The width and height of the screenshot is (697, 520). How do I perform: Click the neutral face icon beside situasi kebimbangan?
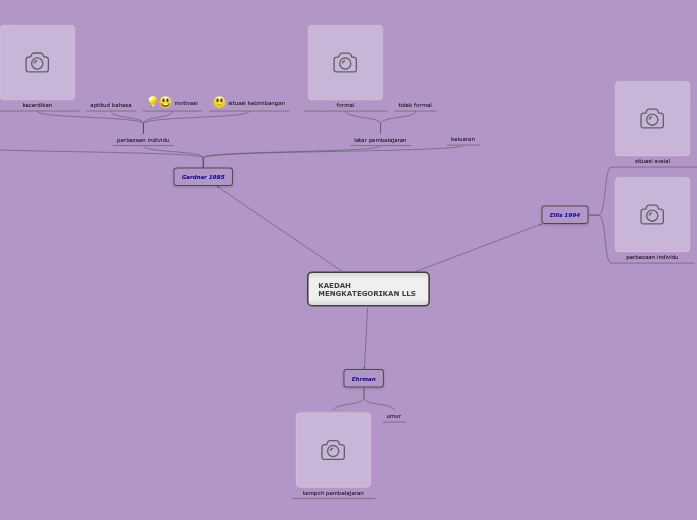pos(219,102)
